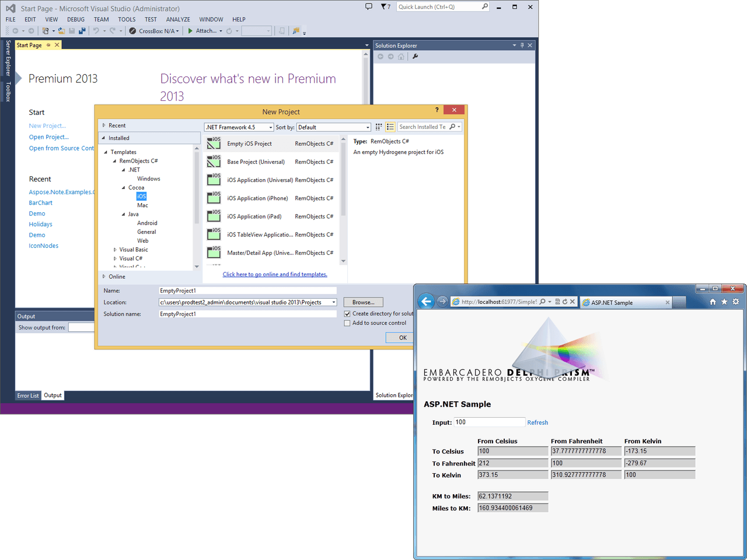Click the Quick Launch search box
This screenshot has width=747, height=560.
click(443, 7)
